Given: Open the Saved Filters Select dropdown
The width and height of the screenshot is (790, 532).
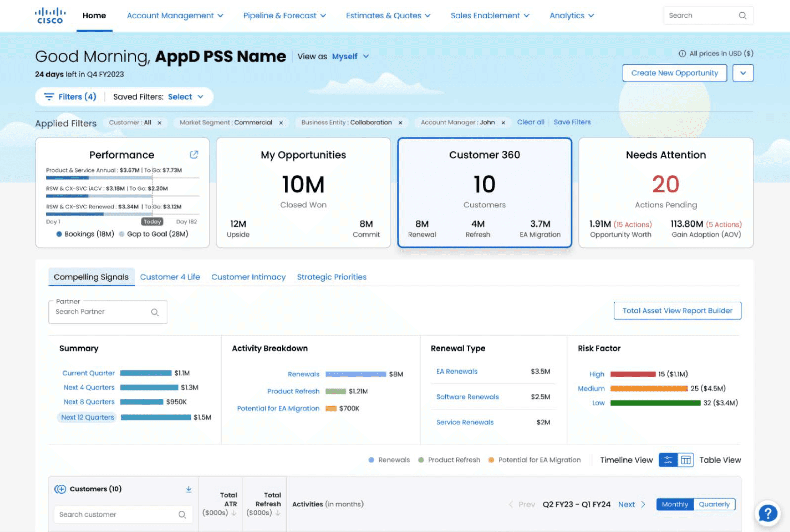Looking at the screenshot, I should point(185,97).
